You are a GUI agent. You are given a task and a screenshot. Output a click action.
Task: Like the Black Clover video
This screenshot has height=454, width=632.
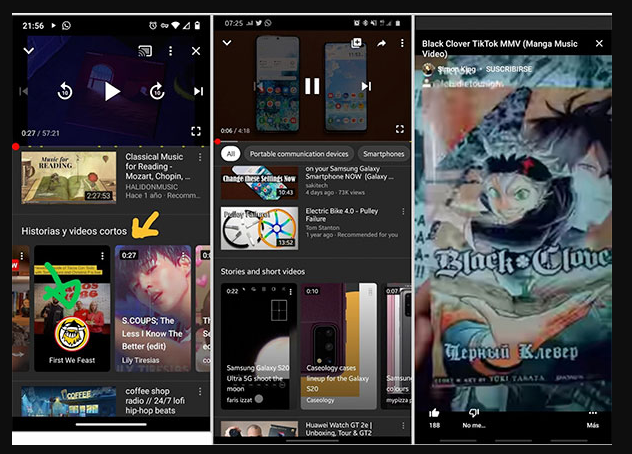pos(434,413)
